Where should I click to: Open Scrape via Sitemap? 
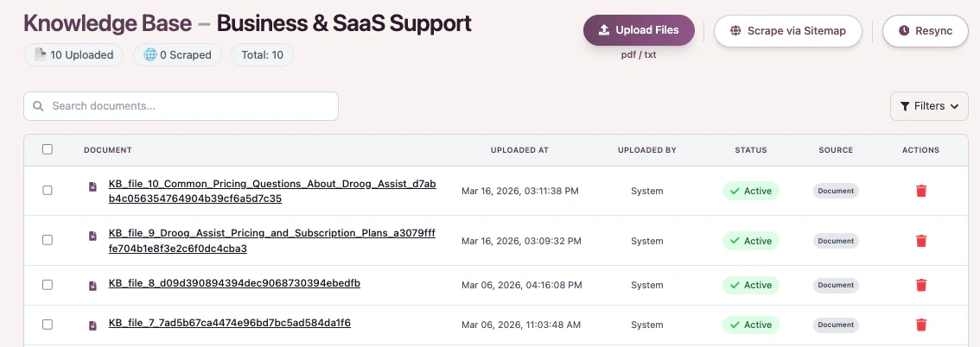pos(787,31)
